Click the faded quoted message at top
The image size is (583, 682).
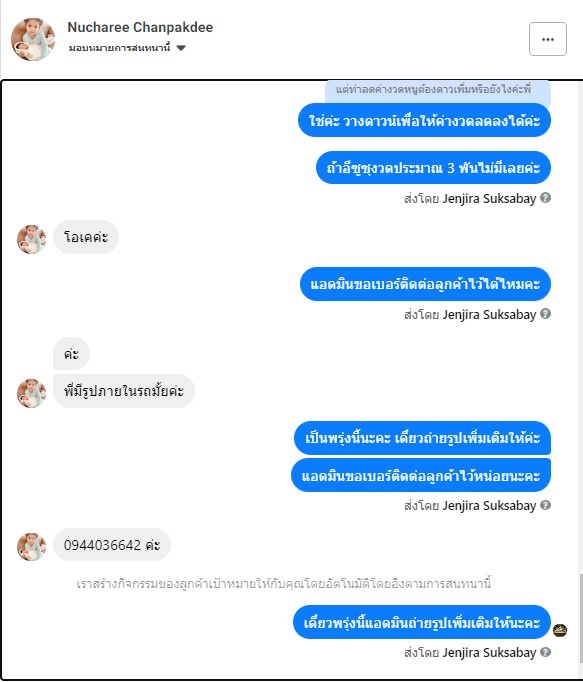point(438,92)
